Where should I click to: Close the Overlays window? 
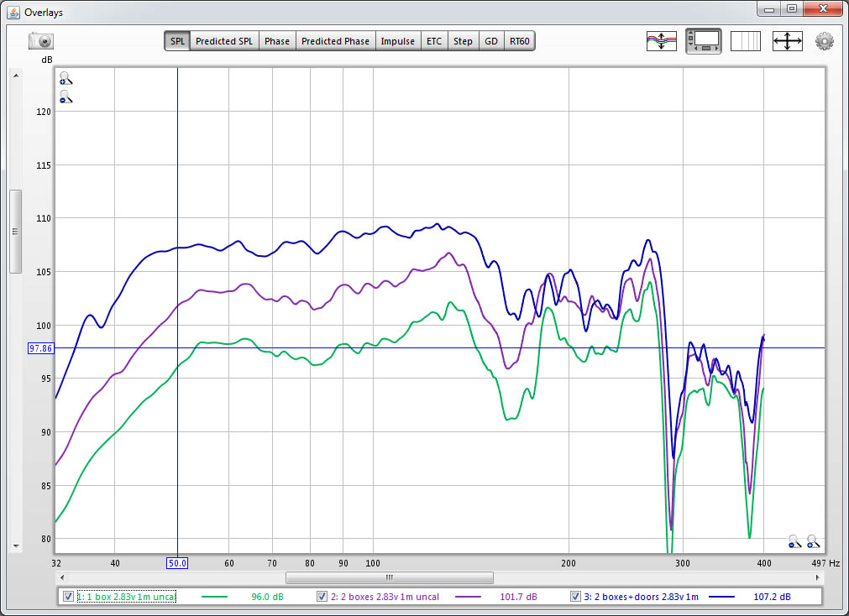click(x=823, y=8)
